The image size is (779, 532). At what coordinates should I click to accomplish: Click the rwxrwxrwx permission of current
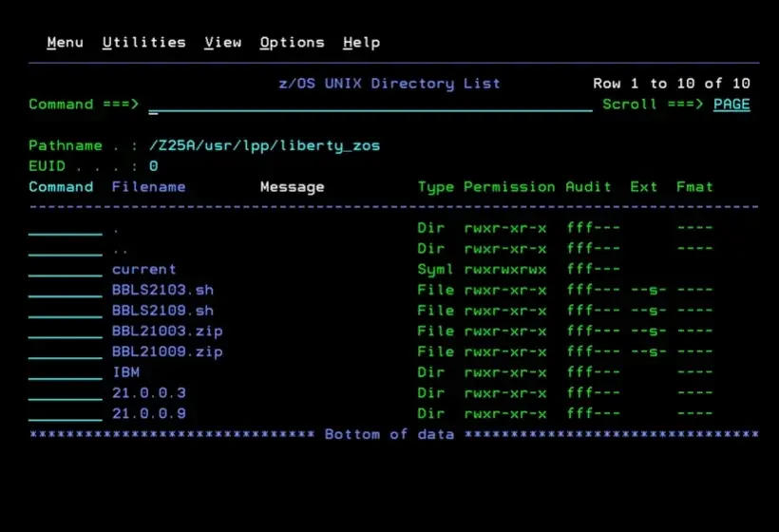tap(504, 270)
